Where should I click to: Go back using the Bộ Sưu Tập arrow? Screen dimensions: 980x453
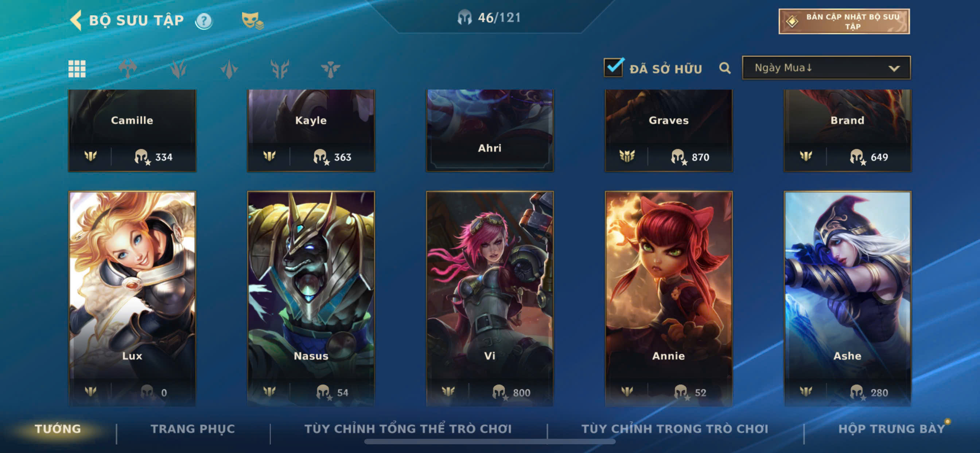pos(76,20)
